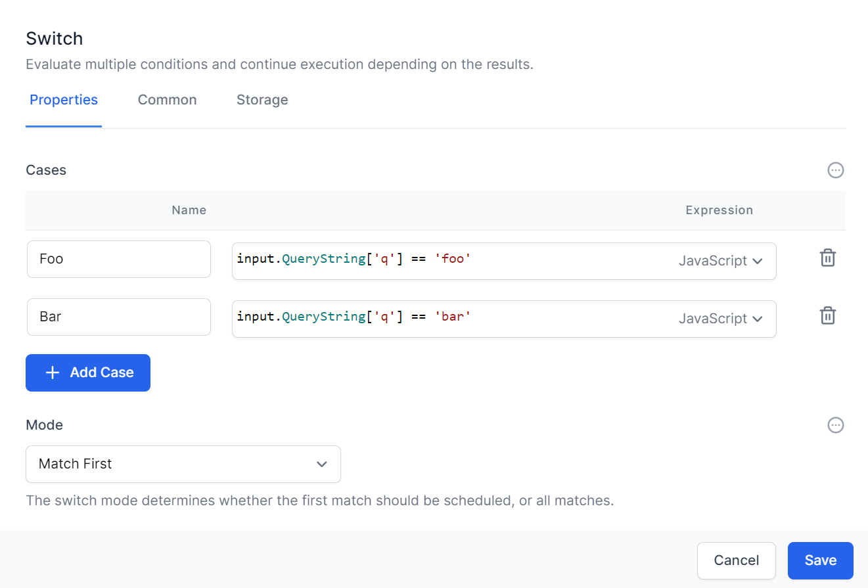
Task: Open the Cases section options menu
Action: [x=835, y=170]
